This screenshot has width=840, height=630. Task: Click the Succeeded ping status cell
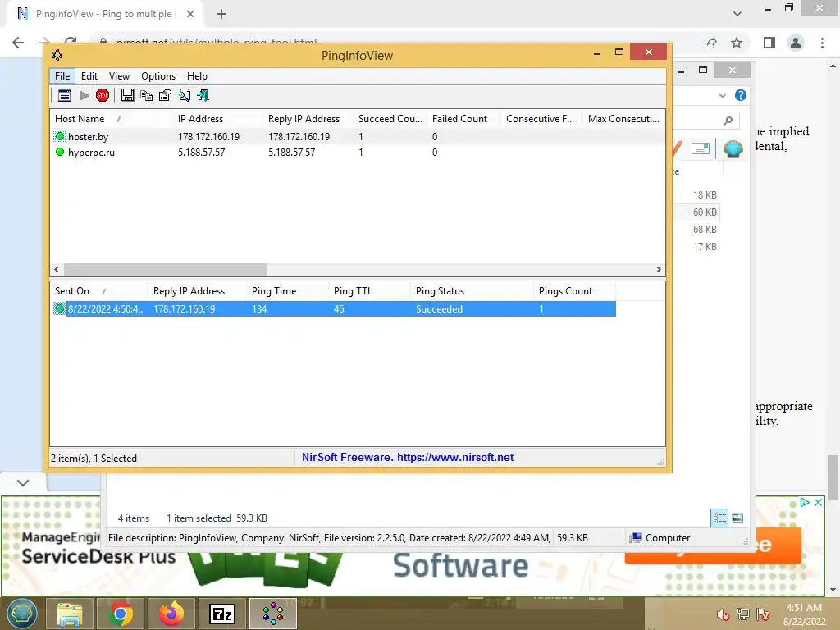440,309
